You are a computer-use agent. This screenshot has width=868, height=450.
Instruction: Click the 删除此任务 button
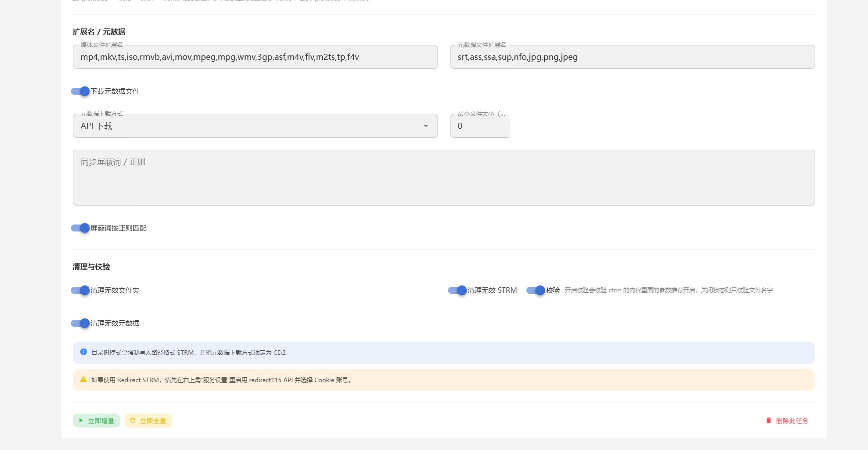click(x=787, y=421)
